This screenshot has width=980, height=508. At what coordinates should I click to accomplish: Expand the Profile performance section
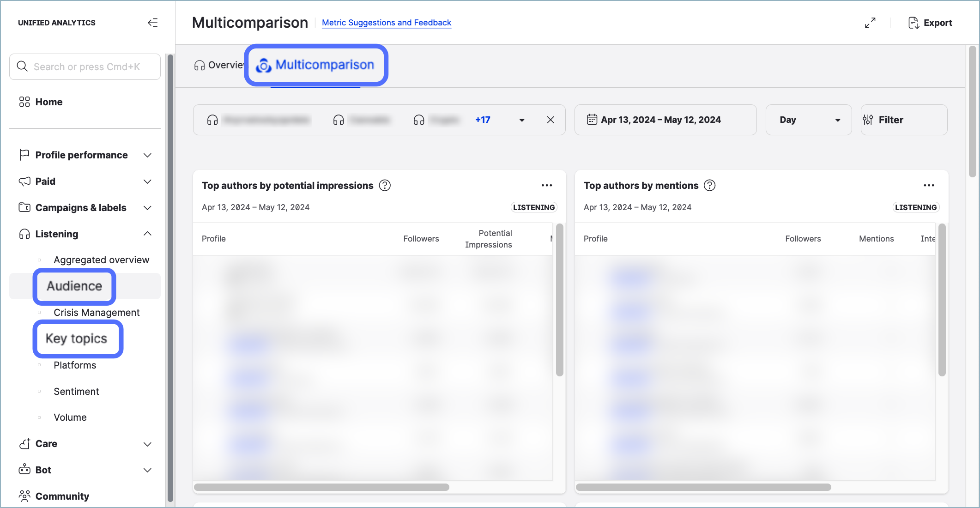tap(147, 155)
